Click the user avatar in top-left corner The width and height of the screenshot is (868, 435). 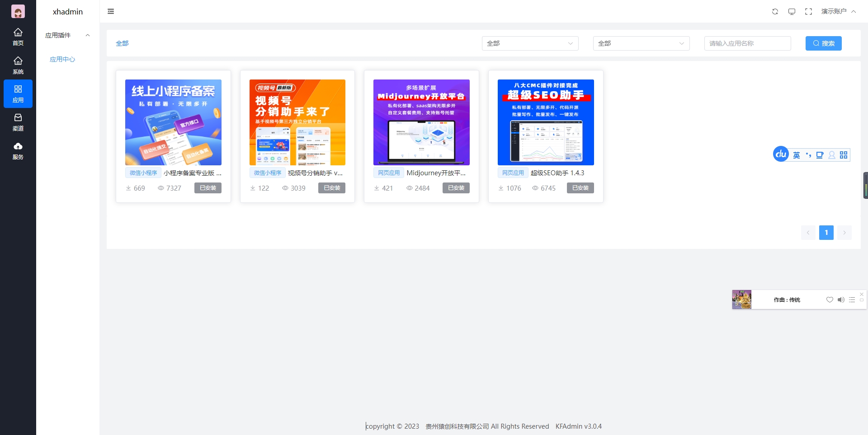18,11
